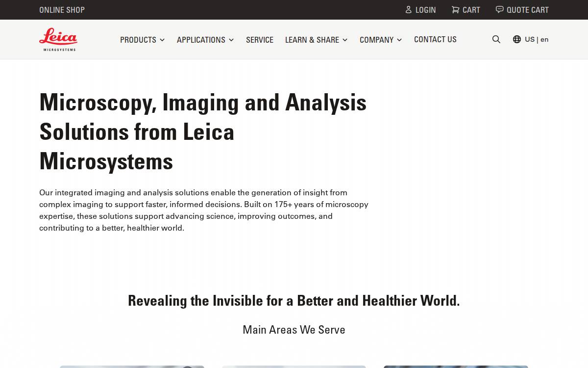Click the 'Revealing the Invisible' heading
The width and height of the screenshot is (588, 368).
(294, 300)
